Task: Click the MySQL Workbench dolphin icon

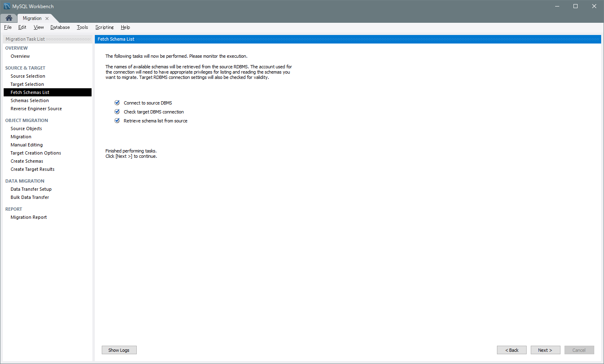Action: point(7,6)
